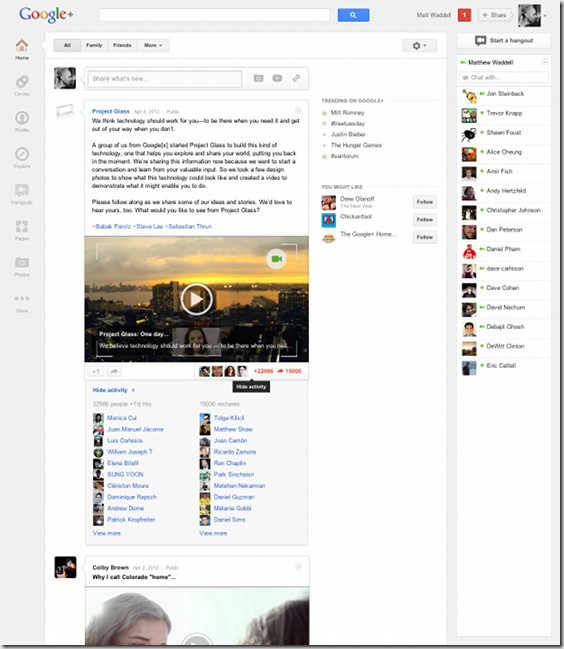This screenshot has width=564, height=649.
Task: Open Colby Brown post options menu
Action: tap(298, 567)
